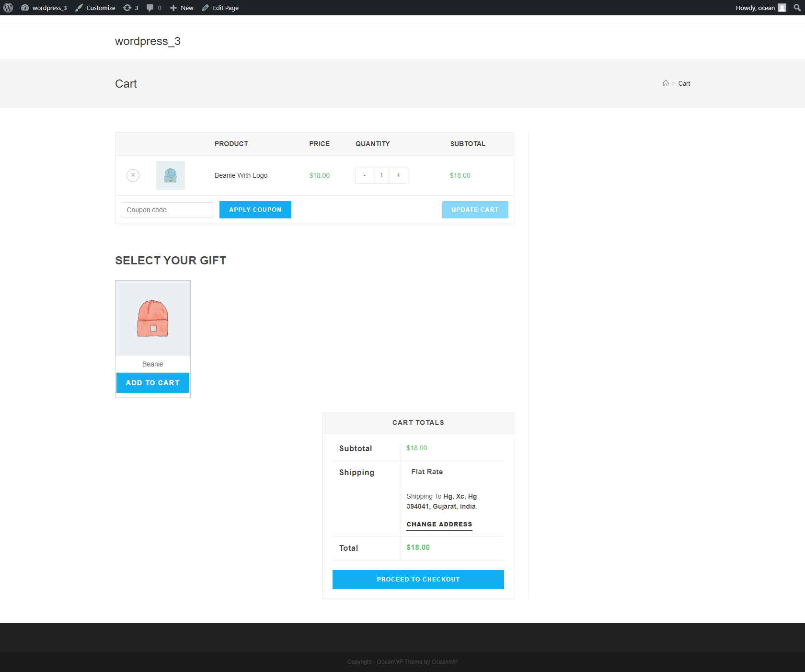The image size is (805, 672).
Task: Increase quantity with the plus button
Action: (398, 175)
